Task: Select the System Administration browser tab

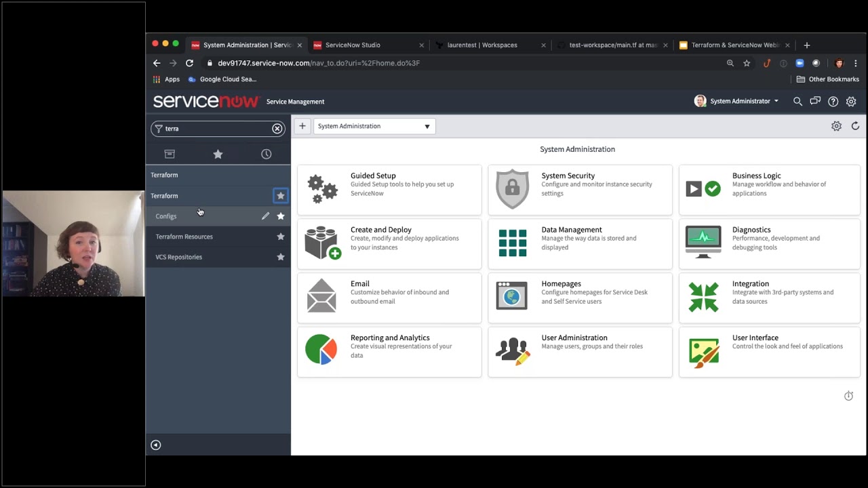Action: pyautogui.click(x=245, y=45)
